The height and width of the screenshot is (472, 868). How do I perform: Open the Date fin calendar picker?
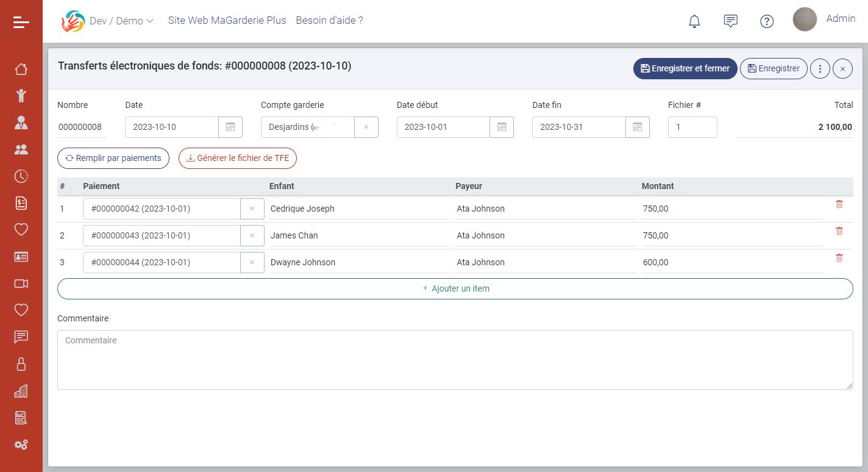[637, 127]
